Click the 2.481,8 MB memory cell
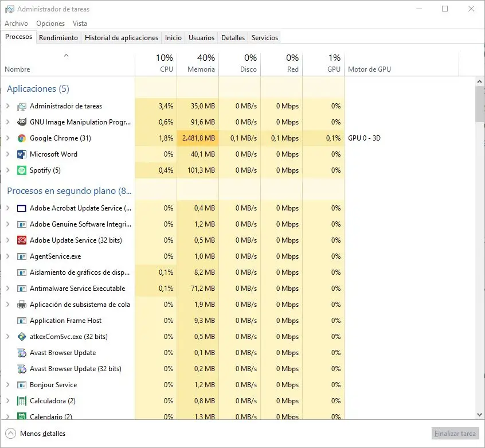This screenshot has height=448, width=485. coord(198,138)
